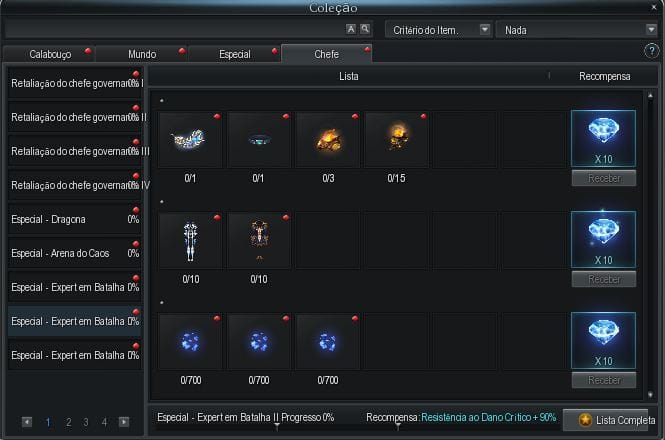Select 'Retaliação do chefe governante IV' entry
This screenshot has width=665, height=440.
75,185
